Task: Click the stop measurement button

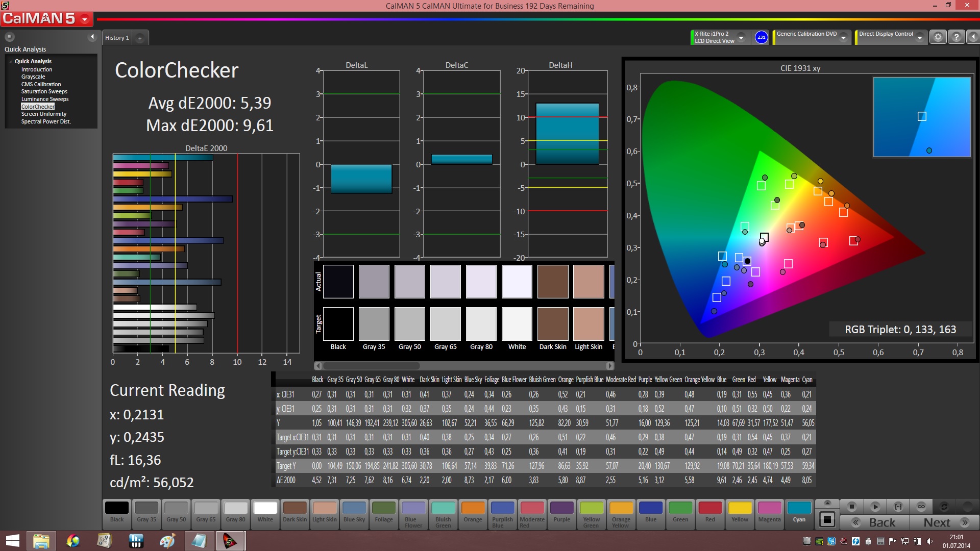Action: point(851,507)
